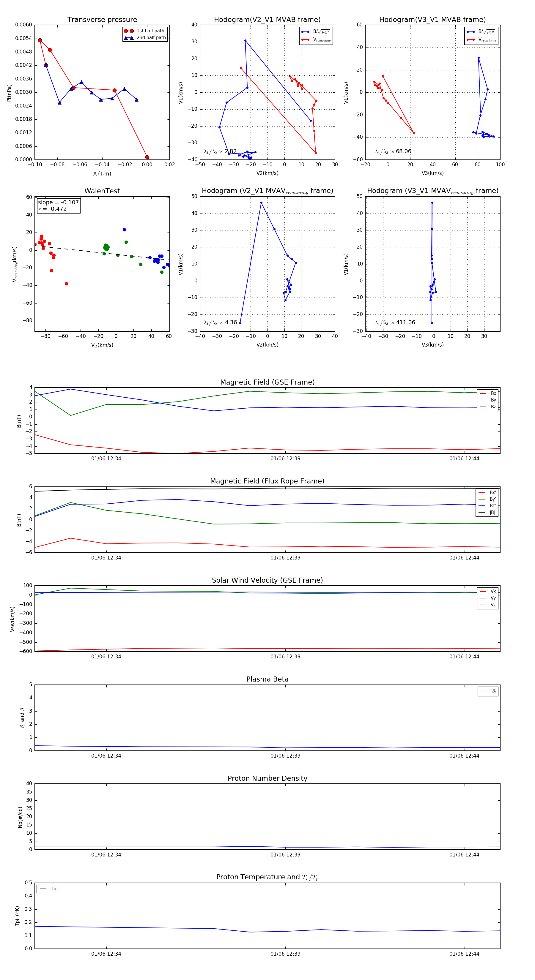Viewport: 535px width, 980px height.
Task: Click the 'V_A(km/s)' axis label in WalenTest
Action: tap(102, 345)
